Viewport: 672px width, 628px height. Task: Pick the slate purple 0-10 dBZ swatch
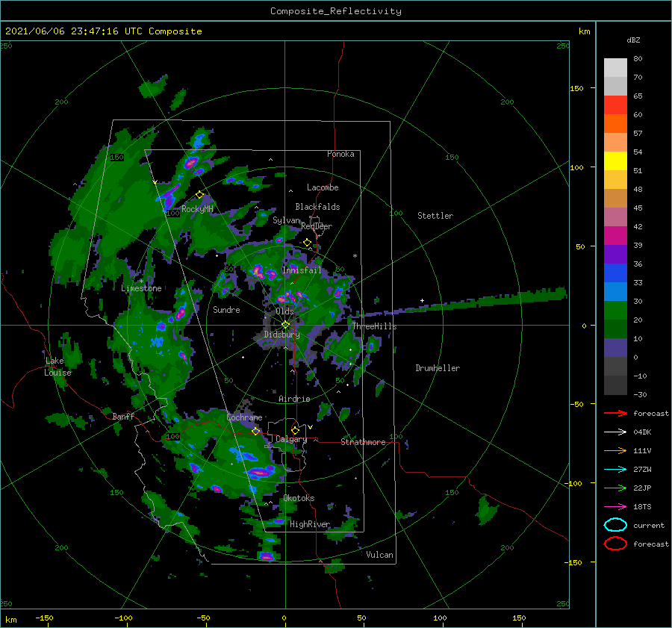(615, 348)
